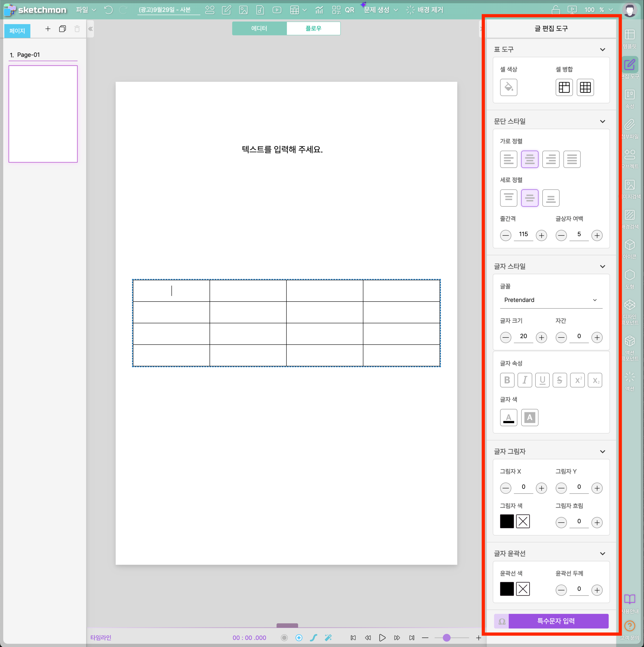Image resolution: width=644 pixels, height=647 pixels.
Task: Increase font size with plus stepper
Action: pyautogui.click(x=541, y=338)
